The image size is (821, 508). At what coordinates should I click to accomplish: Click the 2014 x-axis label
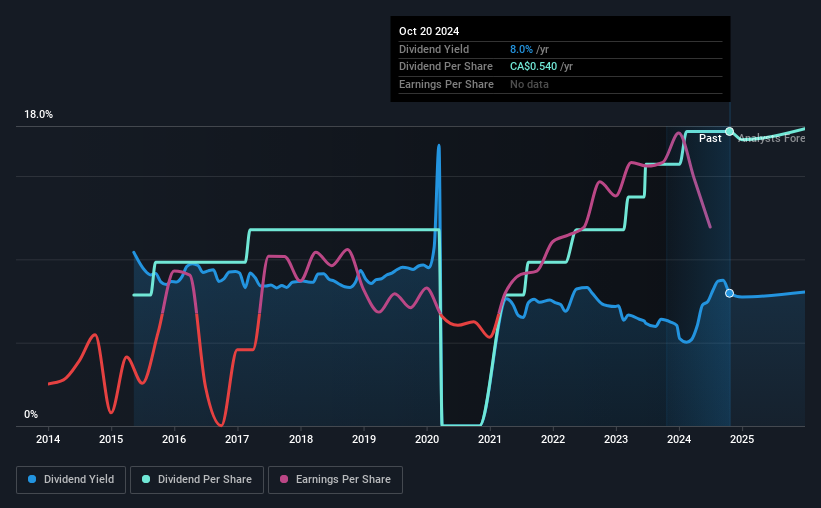pyautogui.click(x=48, y=439)
